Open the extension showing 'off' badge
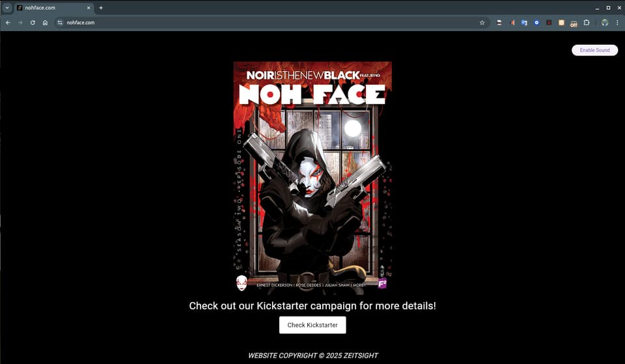 click(x=574, y=23)
